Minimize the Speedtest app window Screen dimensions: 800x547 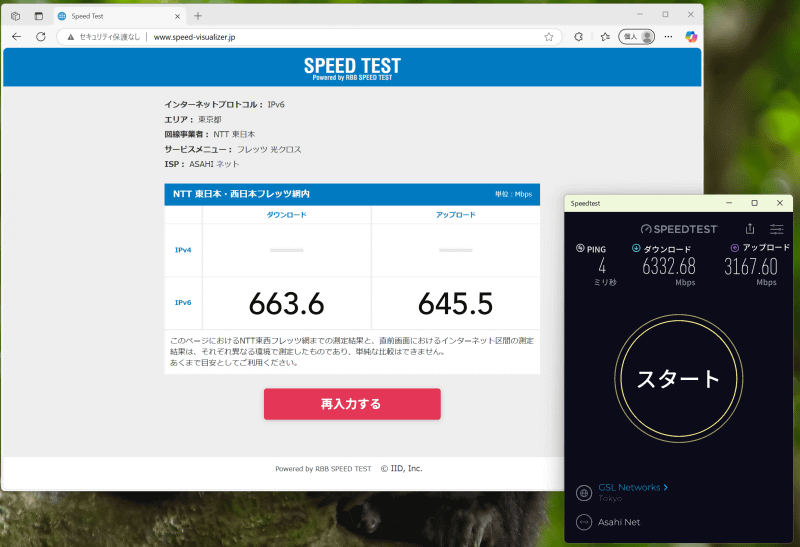point(729,203)
